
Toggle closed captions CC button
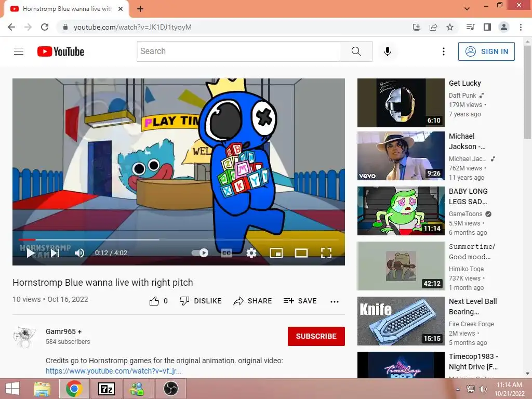227,253
